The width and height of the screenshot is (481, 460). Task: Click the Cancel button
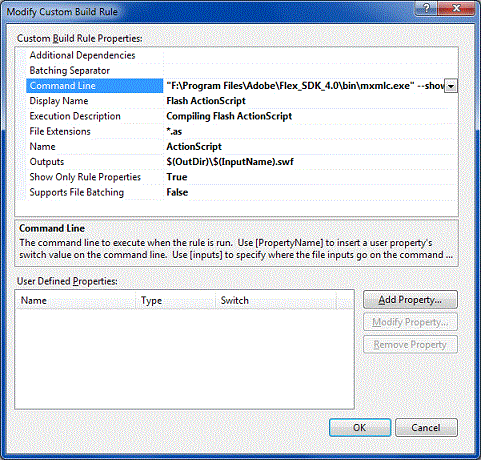tap(426, 428)
